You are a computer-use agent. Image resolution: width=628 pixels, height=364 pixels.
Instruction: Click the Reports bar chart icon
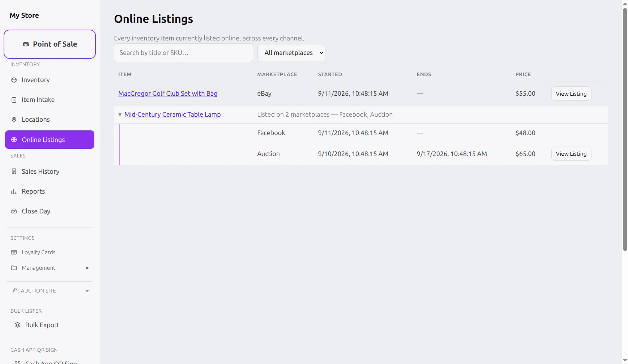click(14, 192)
